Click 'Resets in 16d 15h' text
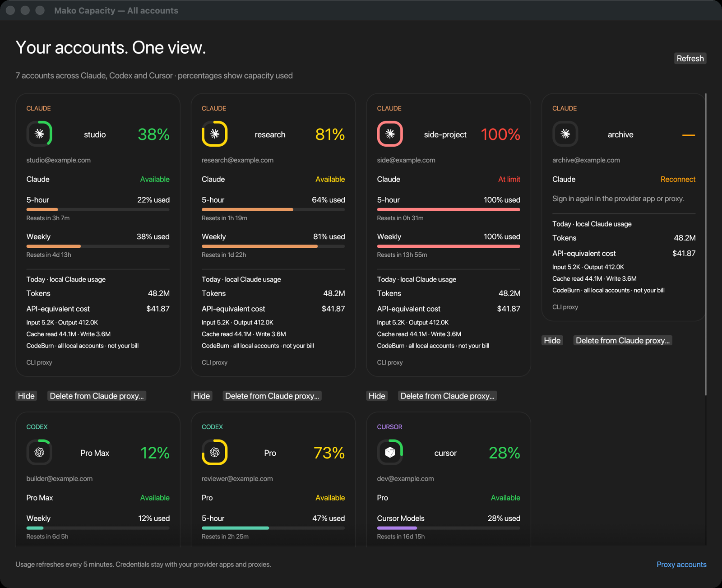 click(x=401, y=537)
